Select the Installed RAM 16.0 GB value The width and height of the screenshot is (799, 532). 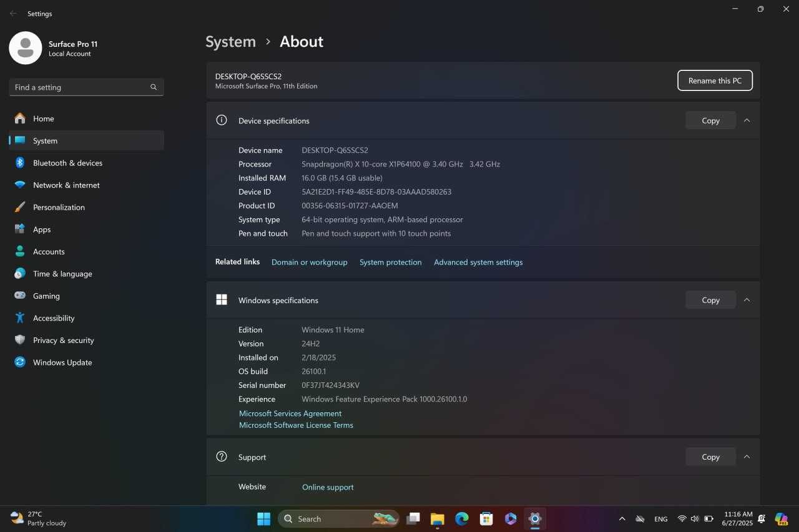pos(342,178)
